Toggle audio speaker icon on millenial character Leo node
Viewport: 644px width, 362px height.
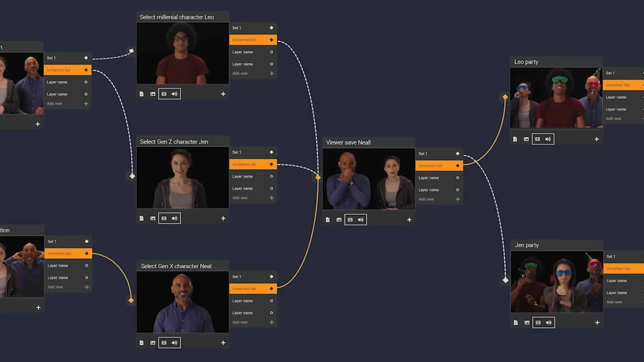point(174,94)
